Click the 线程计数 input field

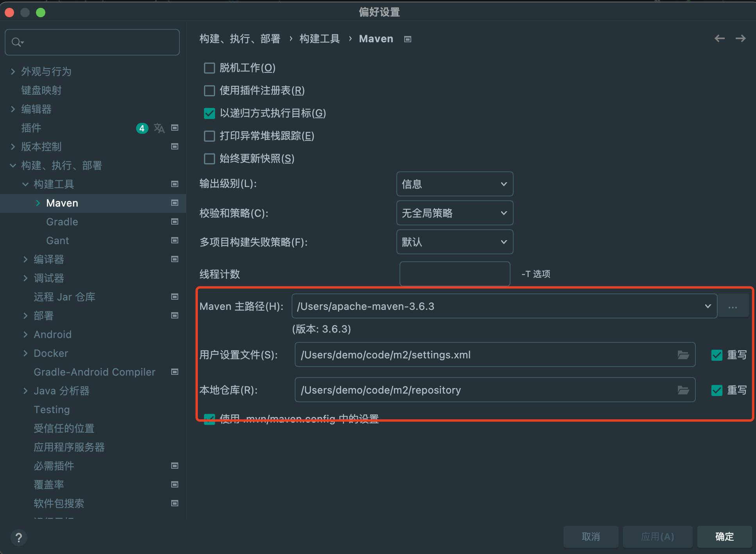pyautogui.click(x=455, y=274)
